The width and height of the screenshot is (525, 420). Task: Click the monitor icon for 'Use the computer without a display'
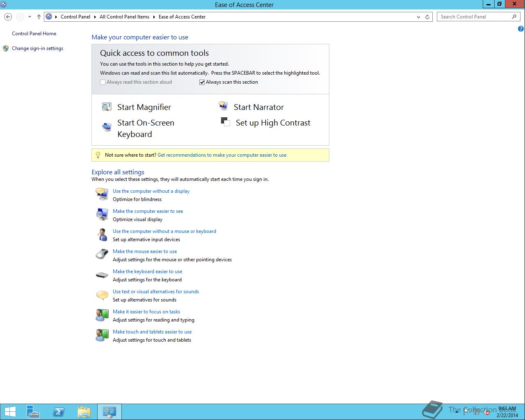[x=102, y=194]
